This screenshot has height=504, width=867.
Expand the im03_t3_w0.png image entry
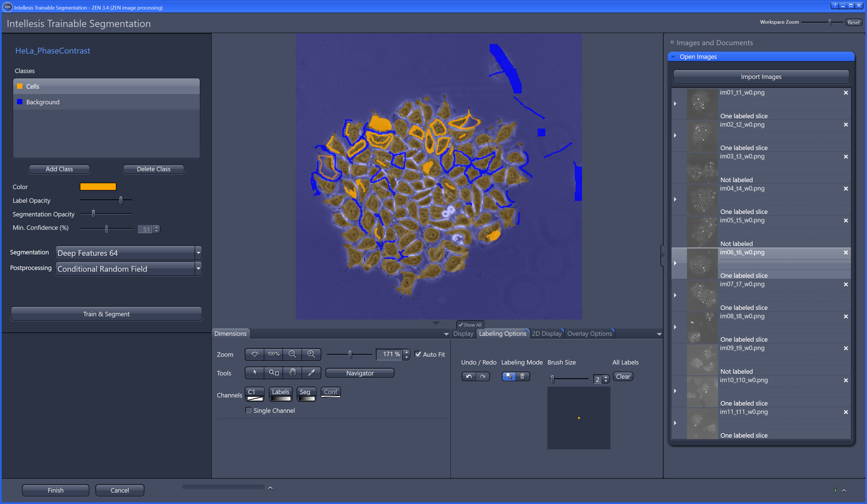pyautogui.click(x=675, y=167)
